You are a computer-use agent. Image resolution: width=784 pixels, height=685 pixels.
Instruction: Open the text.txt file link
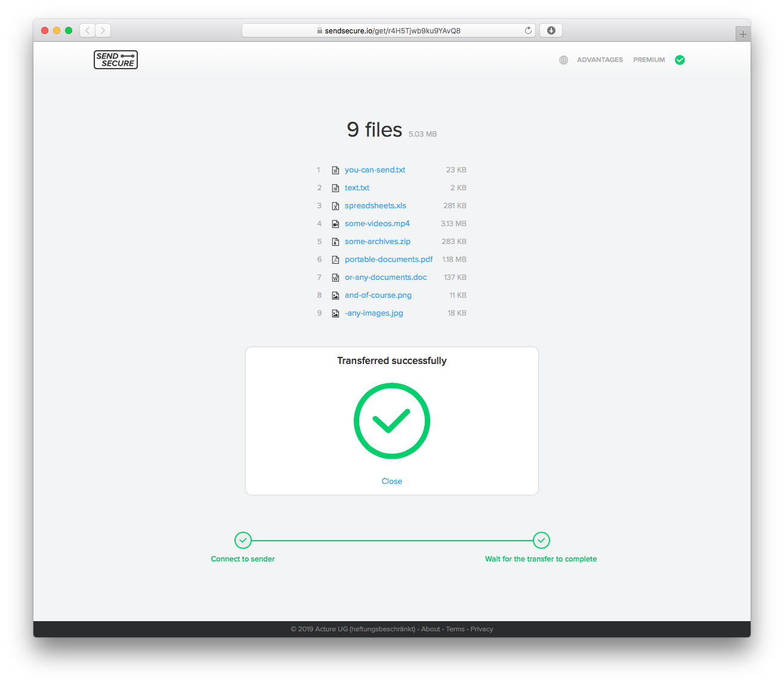tap(356, 187)
